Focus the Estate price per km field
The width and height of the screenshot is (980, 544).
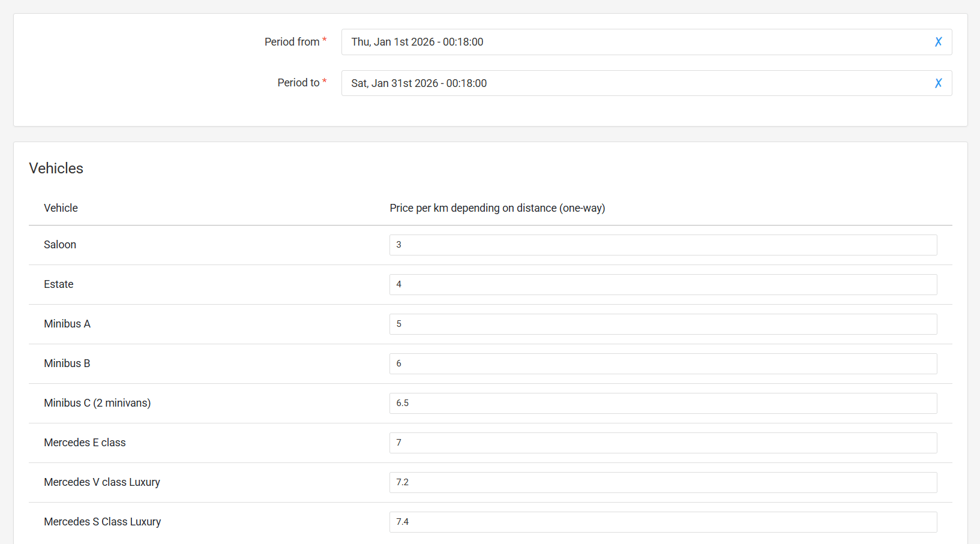click(663, 284)
